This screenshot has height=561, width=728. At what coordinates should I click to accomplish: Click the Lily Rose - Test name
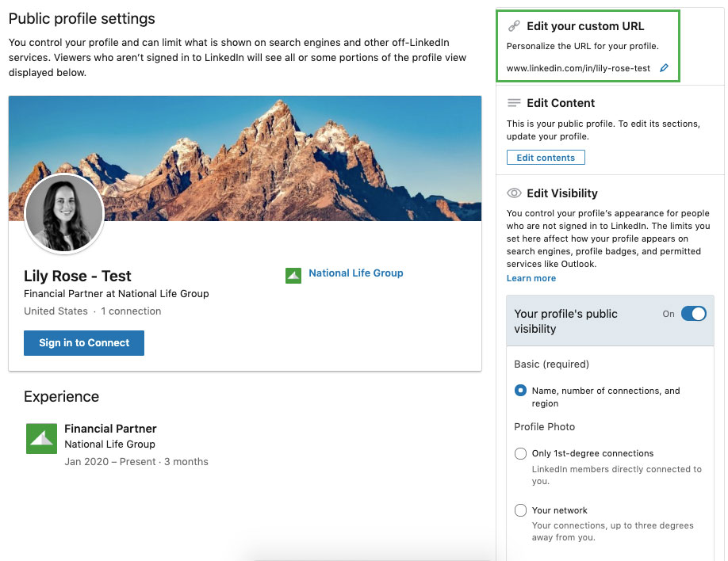[78, 276]
